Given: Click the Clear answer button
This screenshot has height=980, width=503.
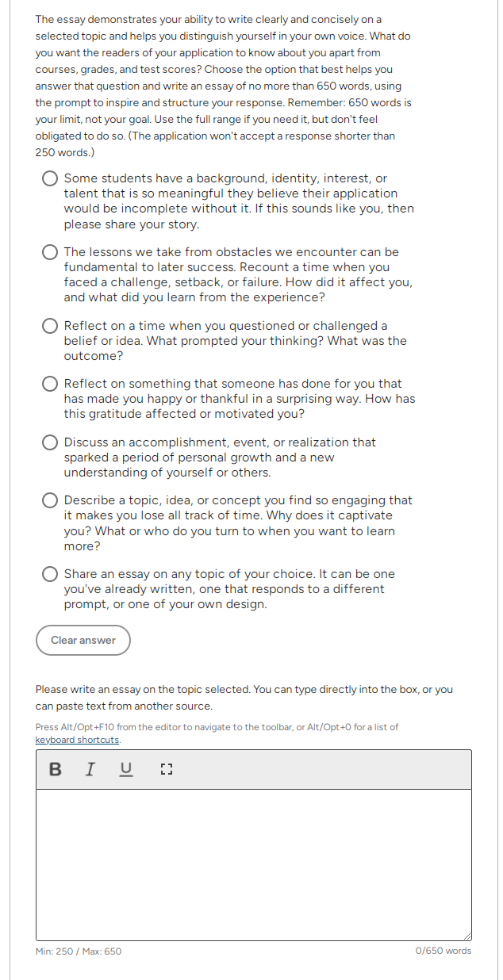Looking at the screenshot, I should coord(83,641).
